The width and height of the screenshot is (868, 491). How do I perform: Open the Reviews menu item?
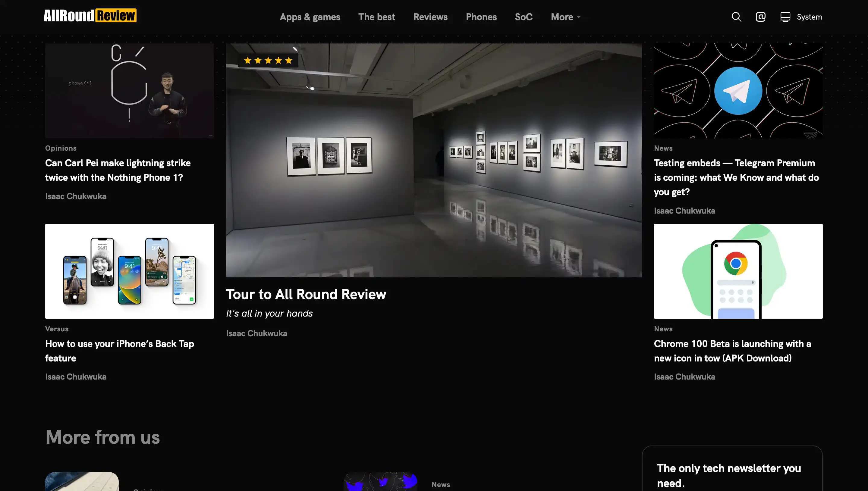click(x=430, y=17)
